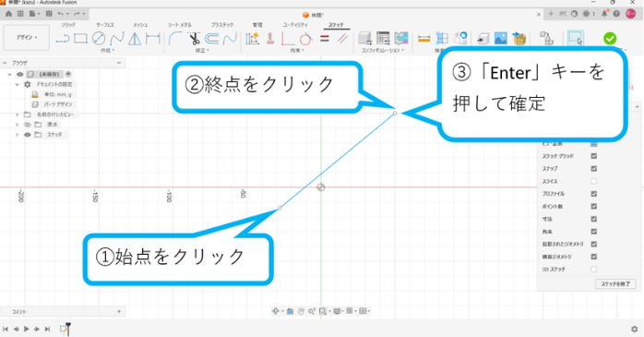Viewport: 644px width, 337px height.
Task: Click green Finish Sketch checkmark
Action: (610, 39)
